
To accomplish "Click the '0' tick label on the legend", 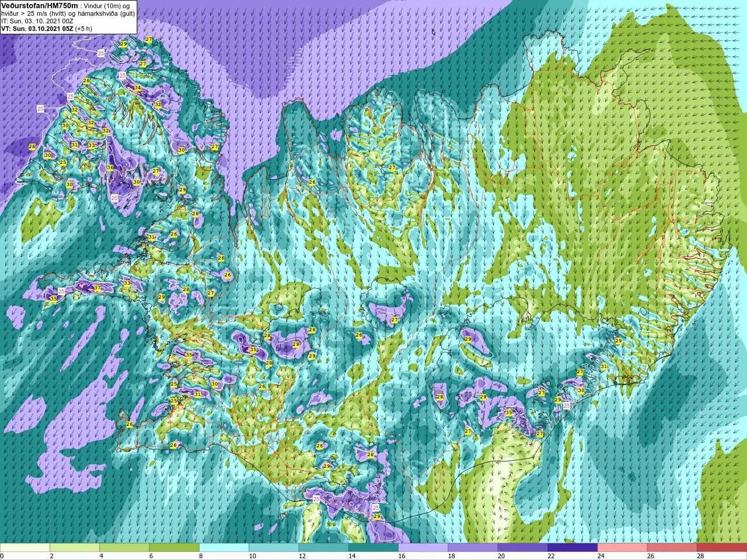I will pos(2,556).
